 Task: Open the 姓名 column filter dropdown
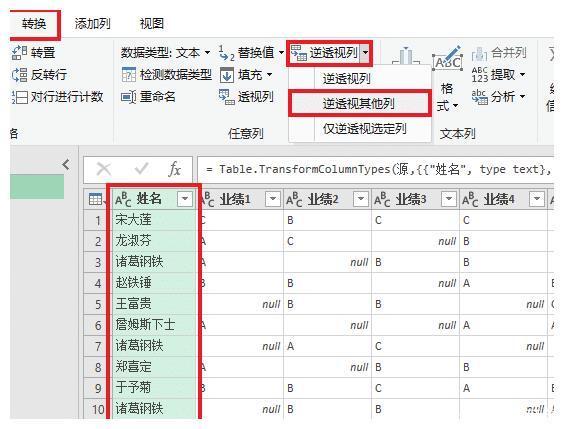(x=185, y=198)
